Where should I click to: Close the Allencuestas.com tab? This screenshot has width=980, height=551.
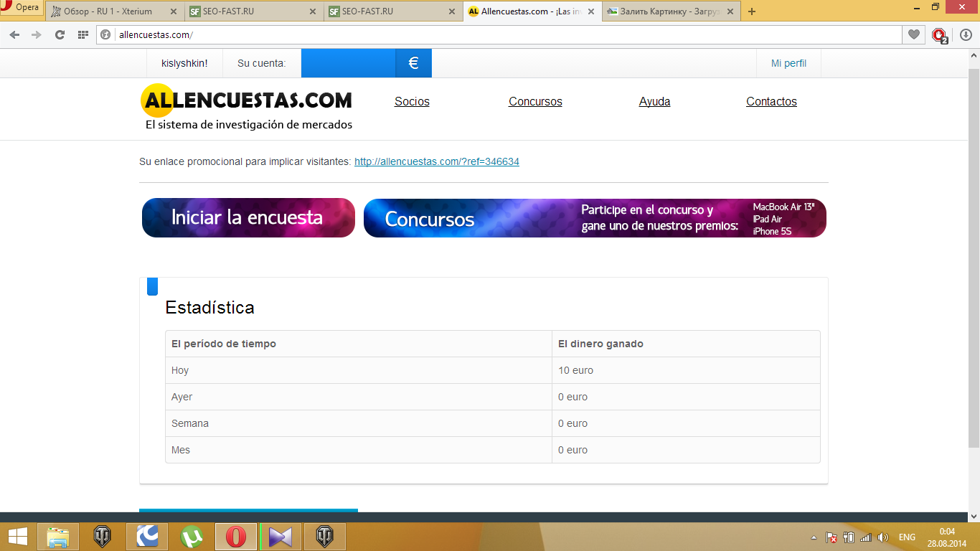coord(591,11)
